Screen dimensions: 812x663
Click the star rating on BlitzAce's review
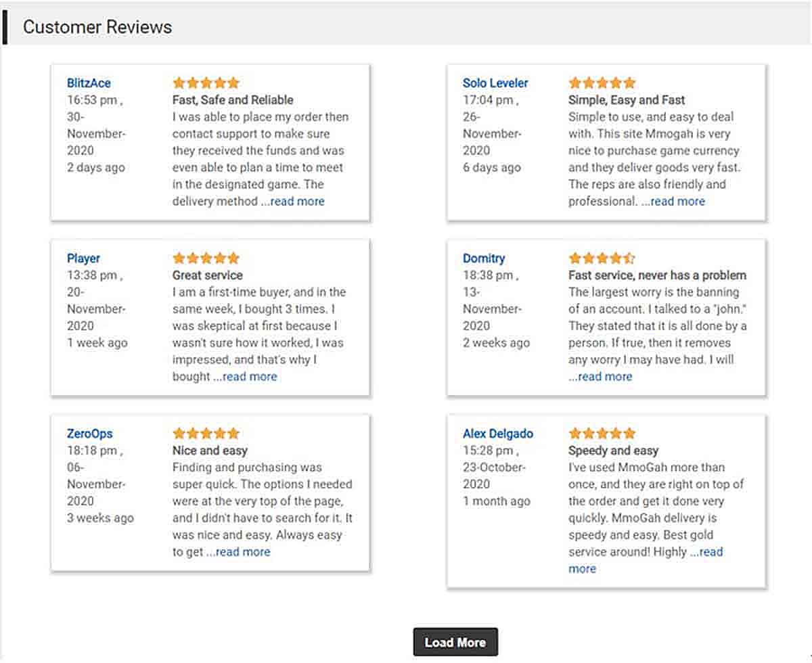point(206,83)
